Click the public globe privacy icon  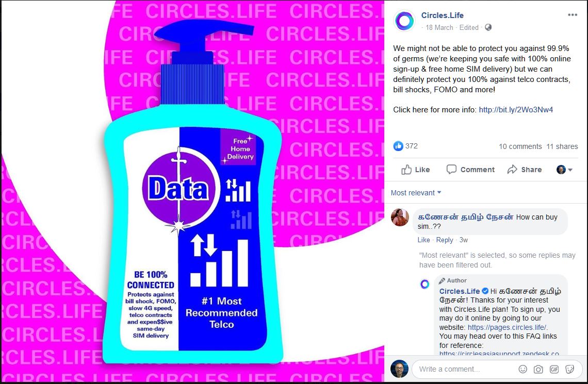pyautogui.click(x=488, y=27)
